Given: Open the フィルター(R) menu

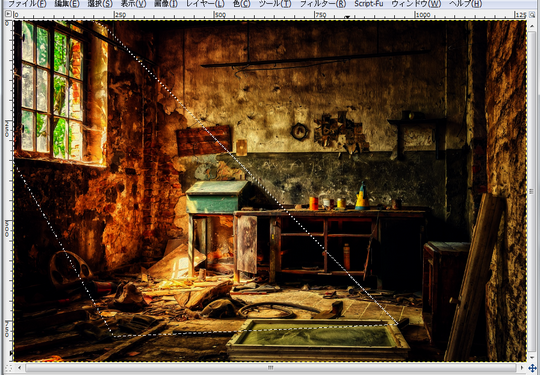Looking at the screenshot, I should pos(323,4).
